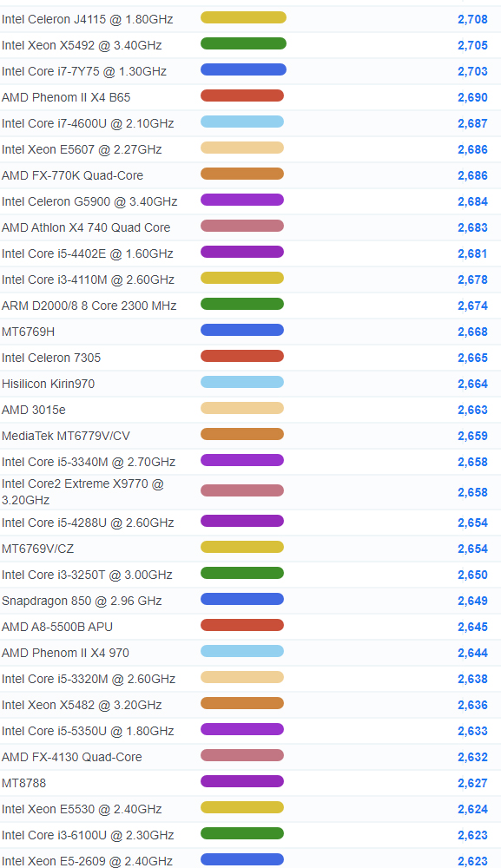The height and width of the screenshot is (868, 501).
Task: Open AMD Phenom II X4 970
Action: click(x=65, y=653)
